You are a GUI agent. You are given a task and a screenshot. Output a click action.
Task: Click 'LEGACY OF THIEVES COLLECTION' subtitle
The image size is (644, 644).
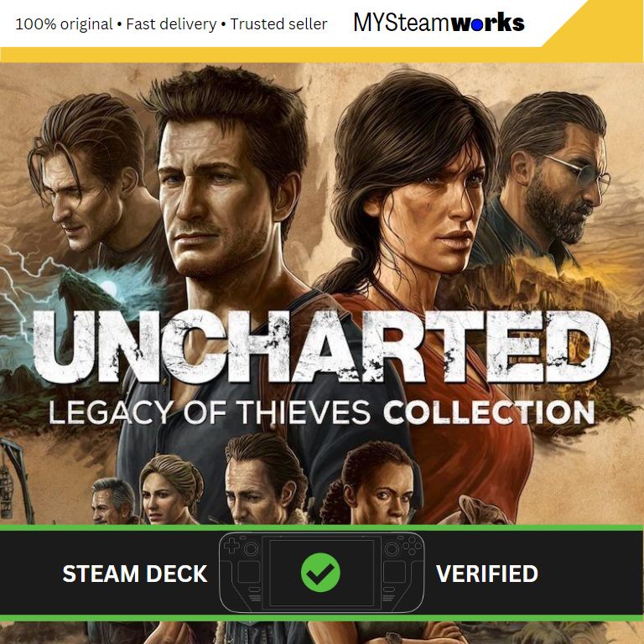pyautogui.click(x=322, y=412)
